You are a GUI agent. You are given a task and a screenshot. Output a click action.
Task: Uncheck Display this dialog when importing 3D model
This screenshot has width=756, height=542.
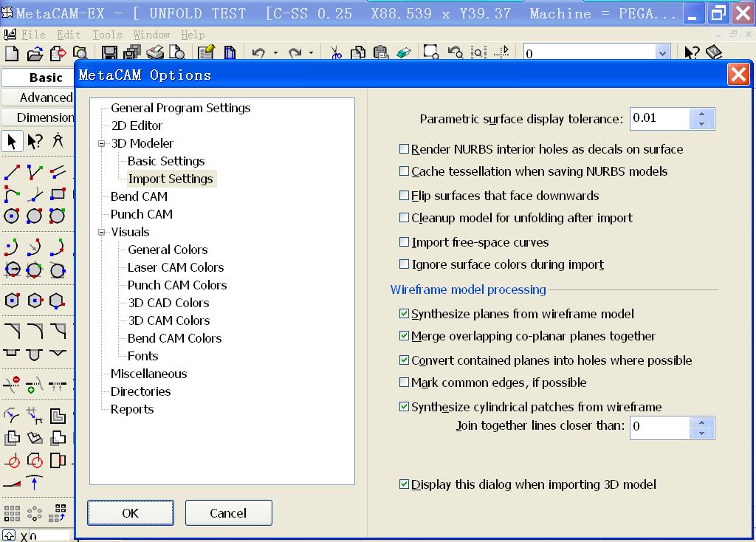[404, 484]
